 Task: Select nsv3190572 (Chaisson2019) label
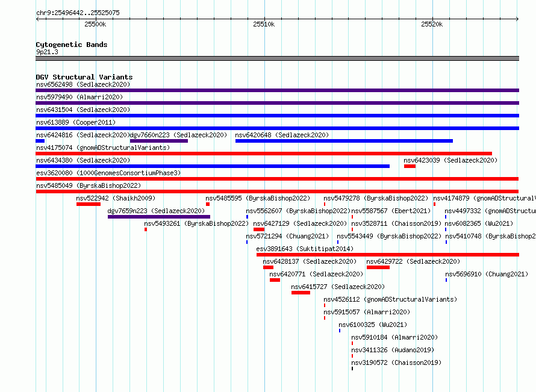[396, 362]
